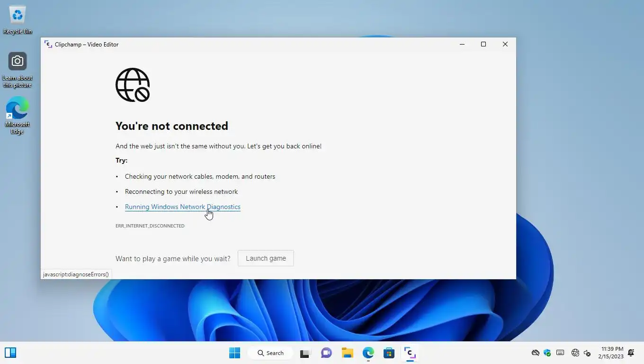Open Microsoft Store from the taskbar
Viewport: 644px width, 364px height.
click(x=389, y=353)
